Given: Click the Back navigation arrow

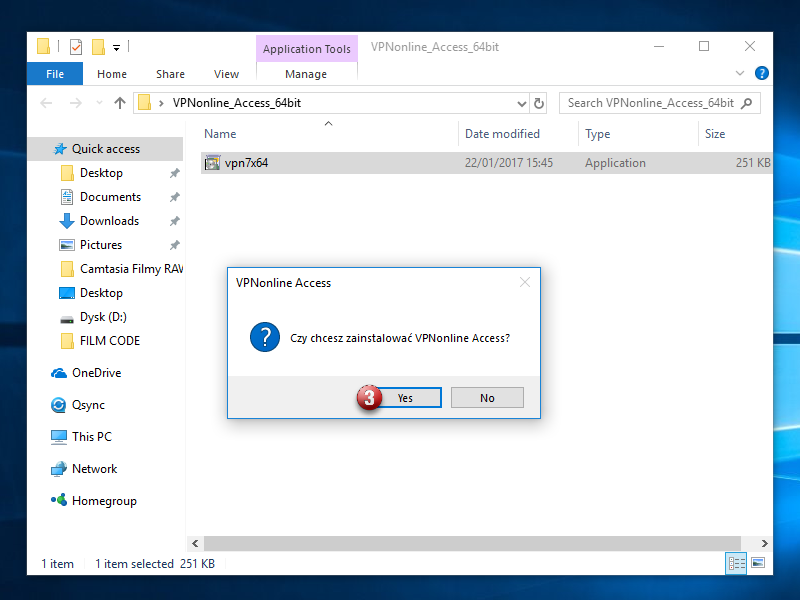Looking at the screenshot, I should tap(46, 103).
